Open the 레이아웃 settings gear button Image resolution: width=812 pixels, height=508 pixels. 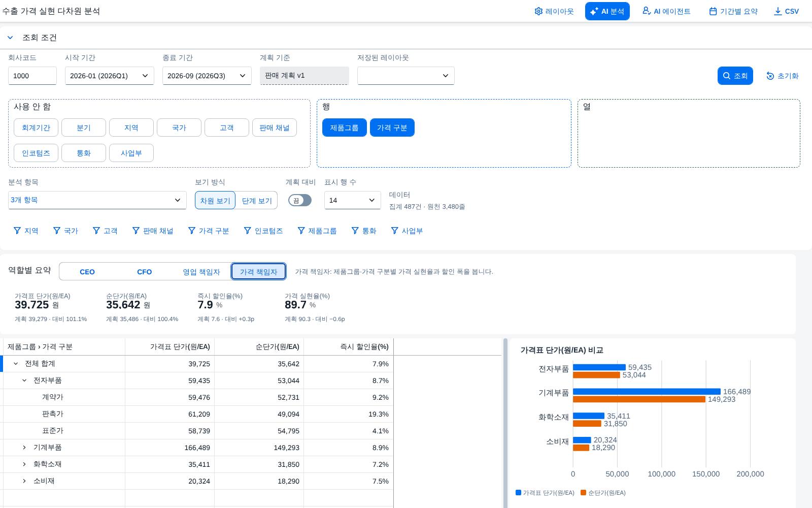554,11
